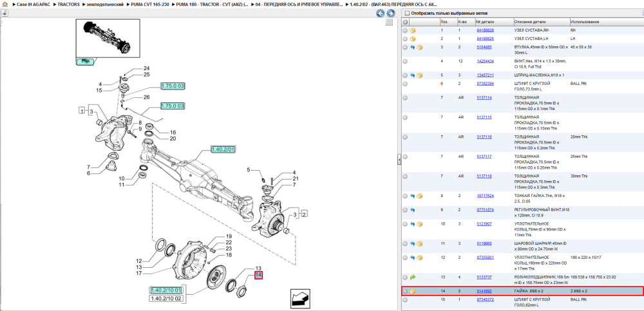Go to the catalog home icon
Screen dimensions: 644x311
click(x=5, y=4)
